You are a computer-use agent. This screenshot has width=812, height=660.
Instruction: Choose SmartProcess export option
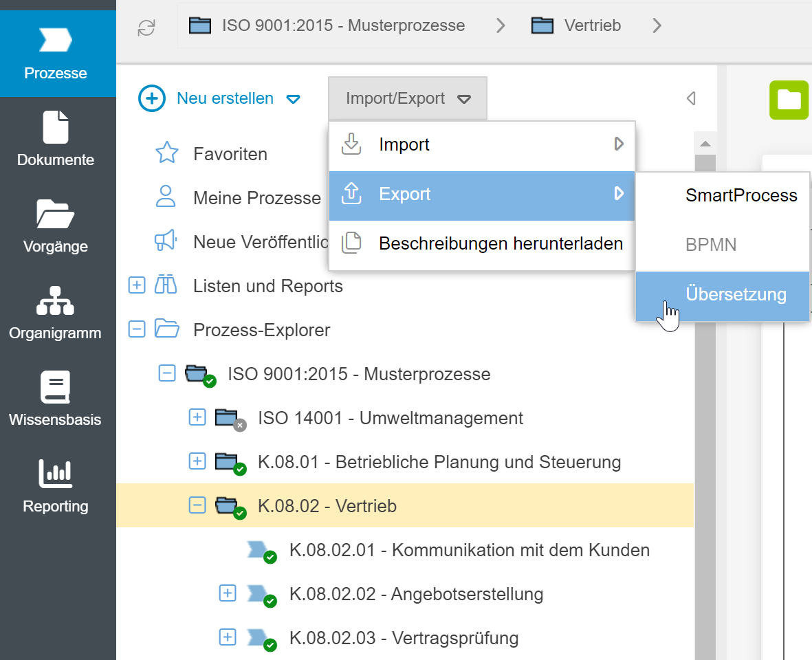pos(741,196)
